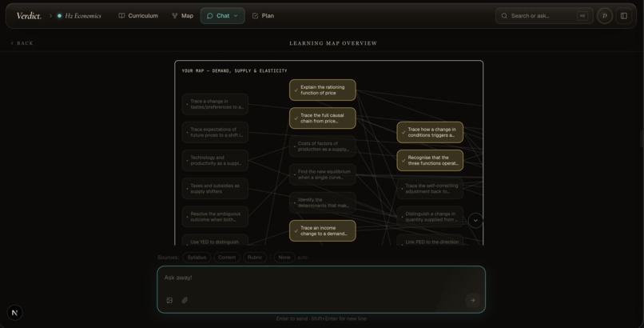Click the Plan checklist icon
The width and height of the screenshot is (644, 328).
click(x=255, y=16)
